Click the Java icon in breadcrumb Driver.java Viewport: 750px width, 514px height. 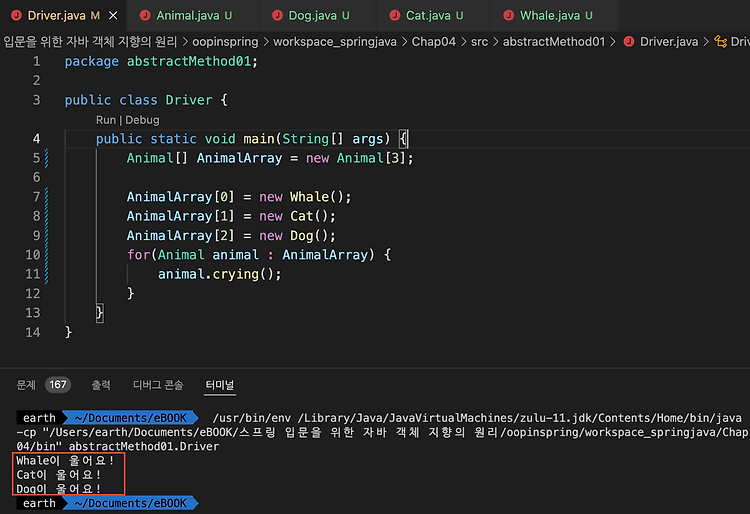coord(629,42)
